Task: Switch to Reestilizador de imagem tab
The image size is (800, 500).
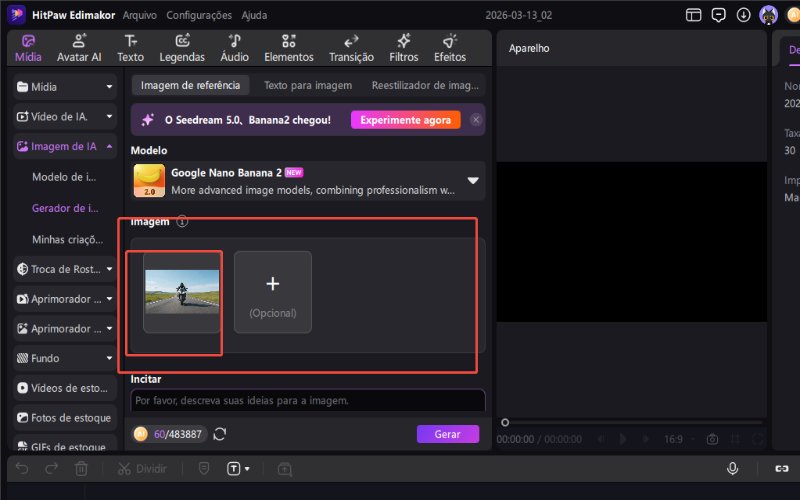Action: 425,85
